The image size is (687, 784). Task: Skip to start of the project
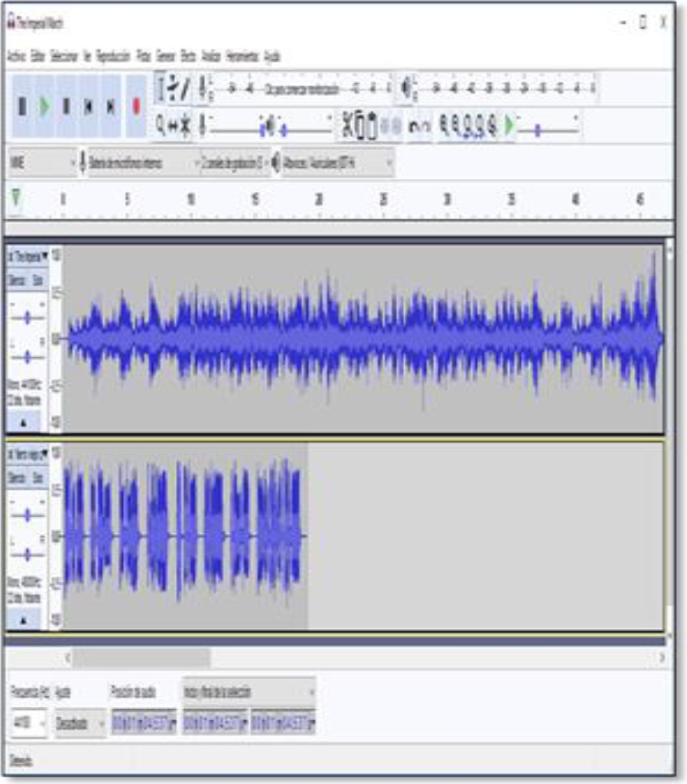(89, 106)
